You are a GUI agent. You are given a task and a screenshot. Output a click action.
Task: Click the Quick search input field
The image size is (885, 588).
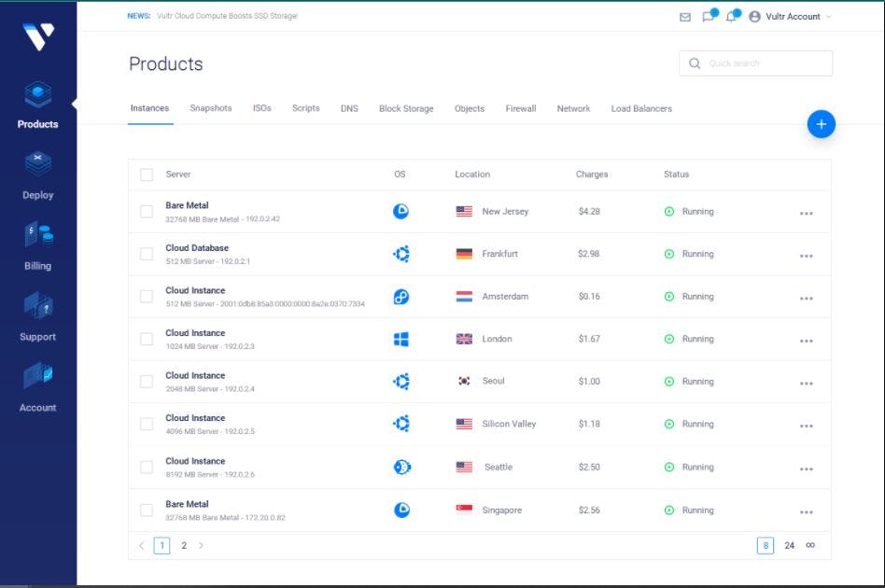(756, 63)
